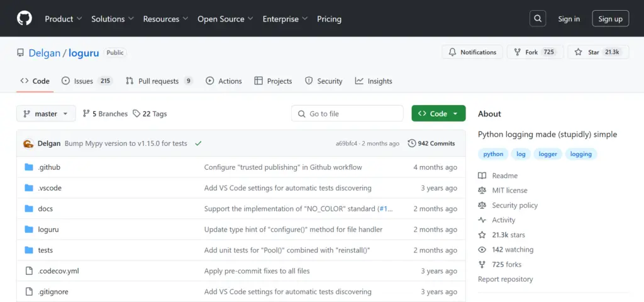Click the Go to file search field
The height and width of the screenshot is (302, 644).
click(x=347, y=113)
